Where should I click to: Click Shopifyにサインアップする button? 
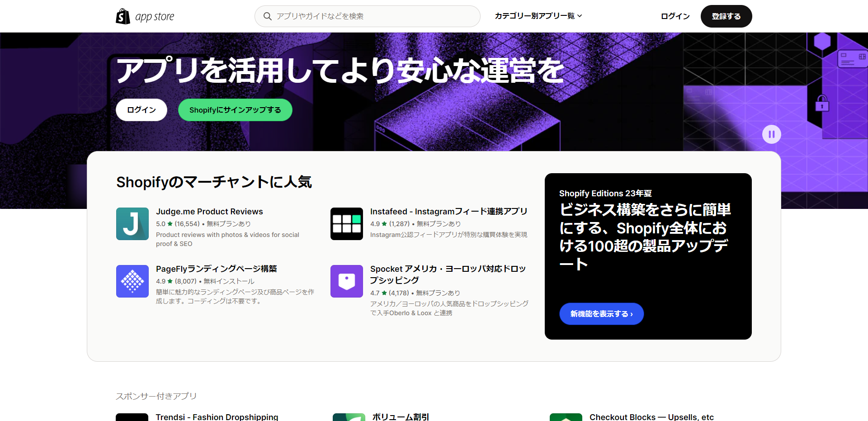click(235, 110)
